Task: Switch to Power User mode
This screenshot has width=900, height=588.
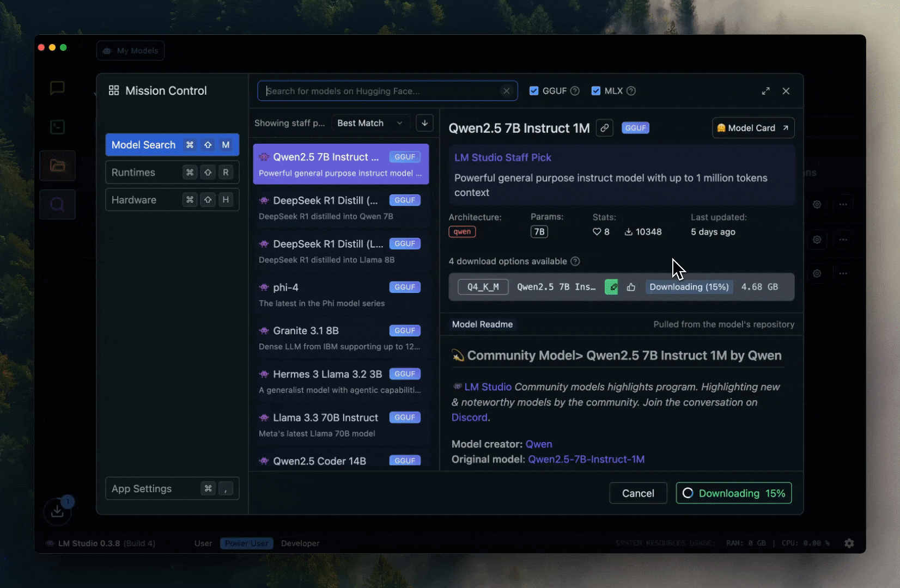Action: 246,543
